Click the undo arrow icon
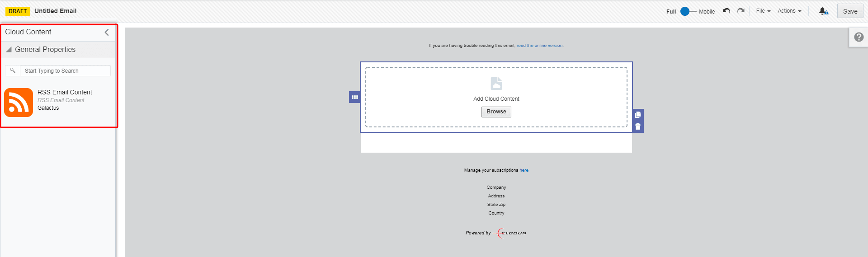 (726, 11)
